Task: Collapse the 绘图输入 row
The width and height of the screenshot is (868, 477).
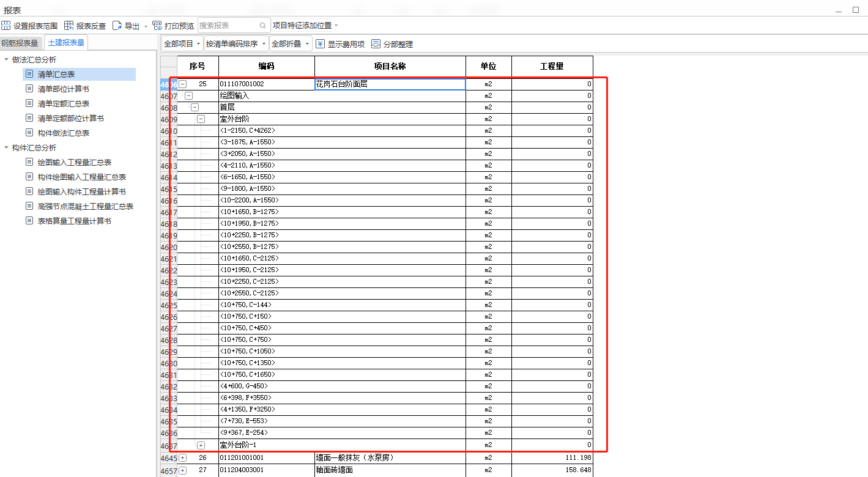Action: click(188, 96)
